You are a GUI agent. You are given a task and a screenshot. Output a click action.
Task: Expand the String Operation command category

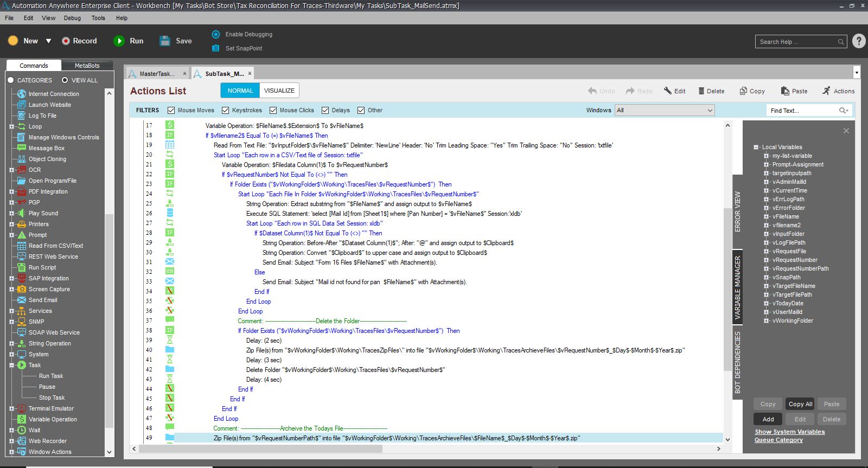pyautogui.click(x=11, y=343)
